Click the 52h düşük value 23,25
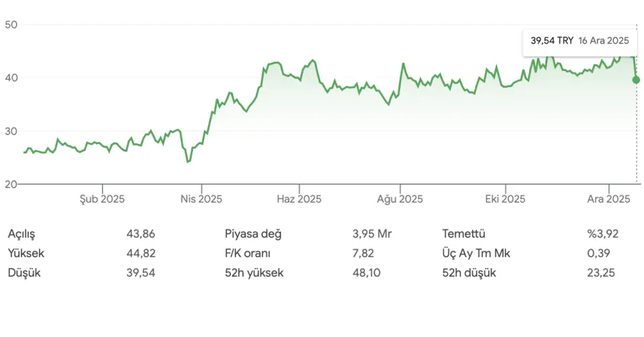Image resolution: width=644 pixels, height=337 pixels. coord(601,273)
